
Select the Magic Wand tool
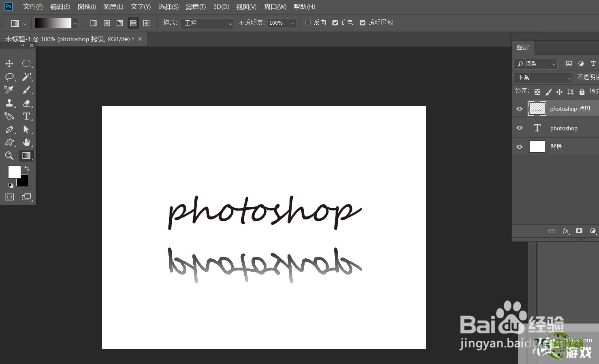click(26, 77)
